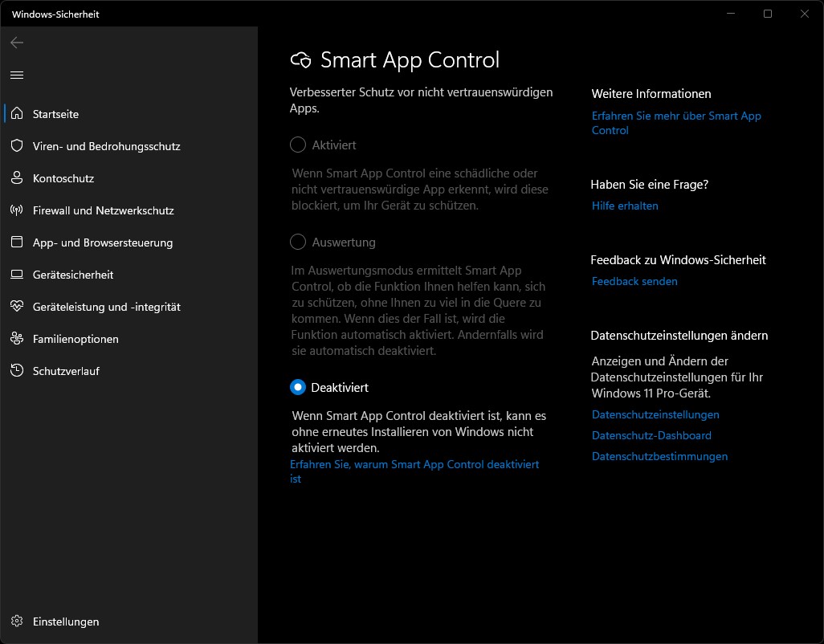Go back using the back arrow
This screenshot has width=824, height=644.
pos(17,43)
